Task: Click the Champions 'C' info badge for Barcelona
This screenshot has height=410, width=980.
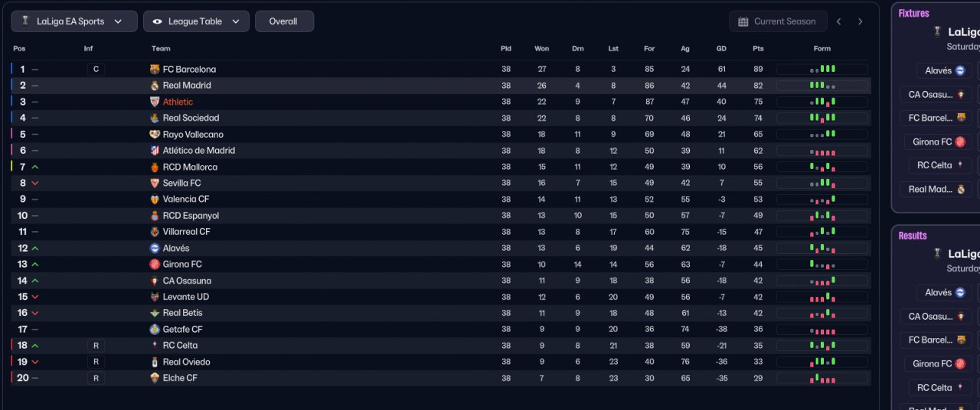Action: (96, 70)
